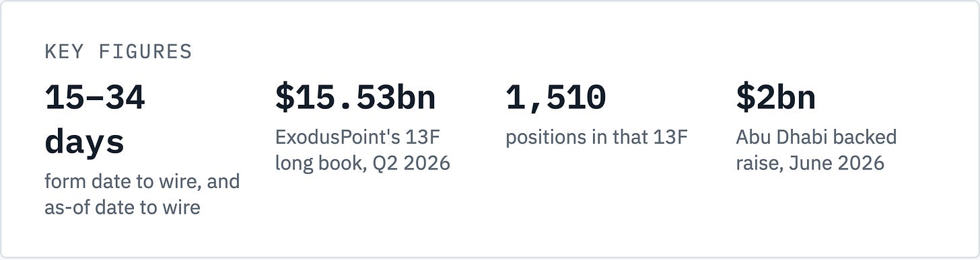Screen dimensions: 980x260
Task: Select the 'as-of date to wire' line
Action: [x=123, y=208]
